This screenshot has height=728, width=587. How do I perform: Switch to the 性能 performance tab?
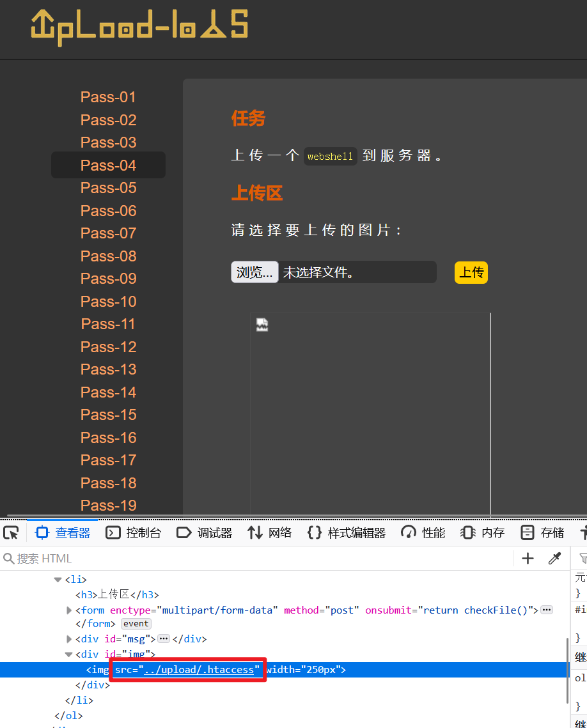pyautogui.click(x=423, y=532)
